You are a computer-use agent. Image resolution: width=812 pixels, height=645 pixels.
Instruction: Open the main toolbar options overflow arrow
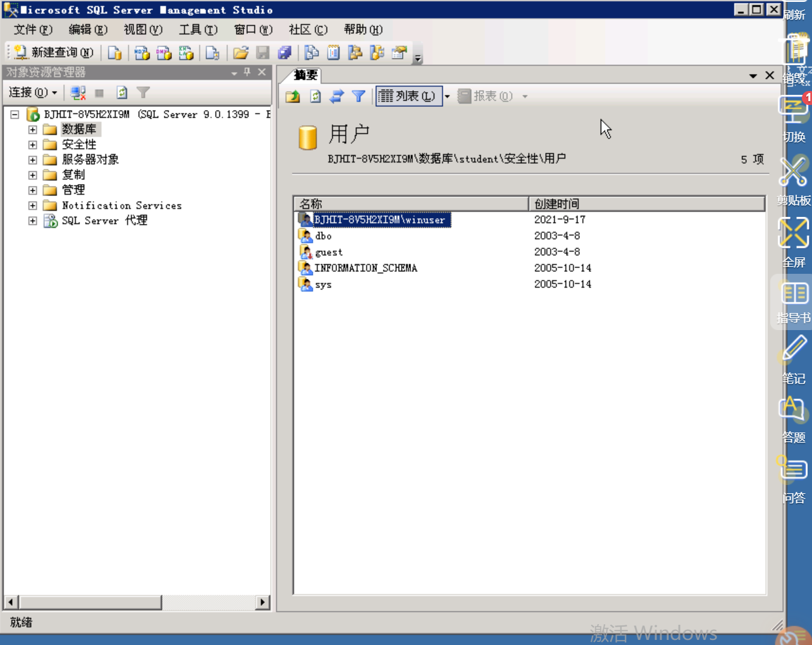(417, 58)
